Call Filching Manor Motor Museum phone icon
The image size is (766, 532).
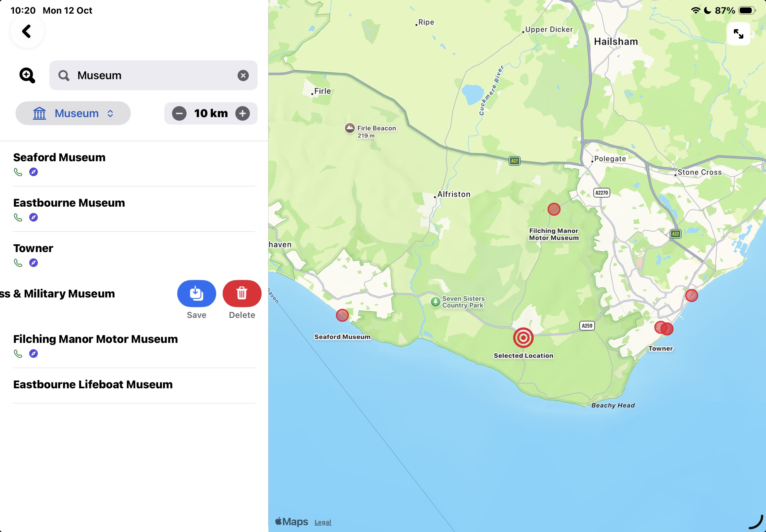tap(18, 353)
